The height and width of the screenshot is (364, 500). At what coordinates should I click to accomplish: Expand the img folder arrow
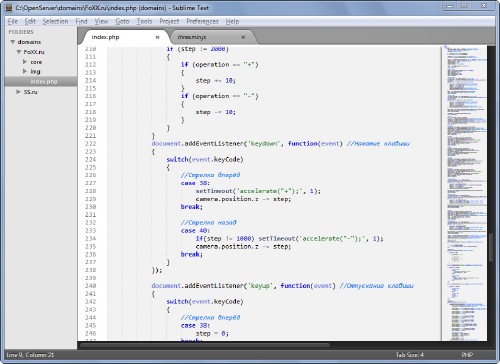pyautogui.click(x=25, y=71)
